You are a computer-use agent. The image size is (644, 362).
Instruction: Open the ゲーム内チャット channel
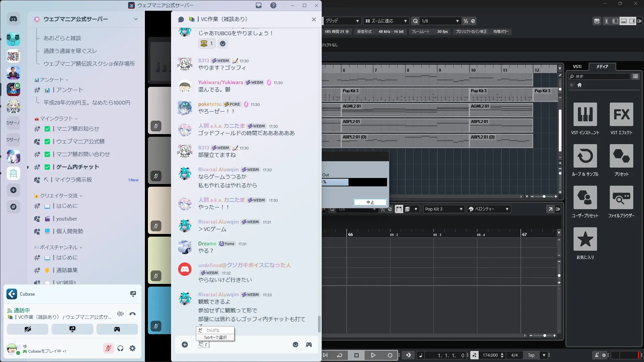[x=77, y=167]
